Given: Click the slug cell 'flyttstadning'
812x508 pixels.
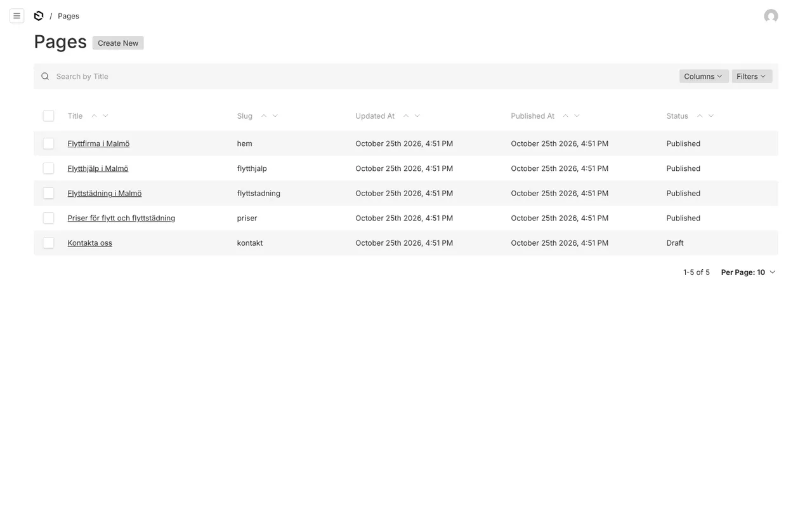Looking at the screenshot, I should tap(259, 193).
